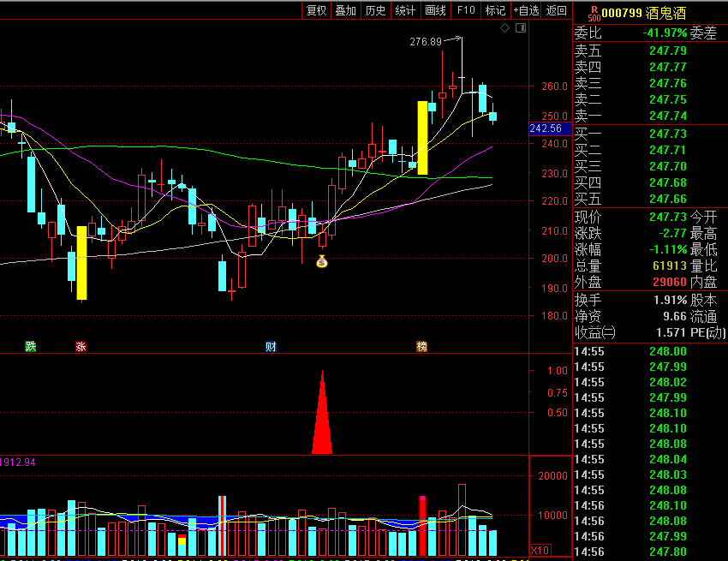Click the R 500 badge icon
Viewport: 728px width, 561px height.
click(x=594, y=14)
